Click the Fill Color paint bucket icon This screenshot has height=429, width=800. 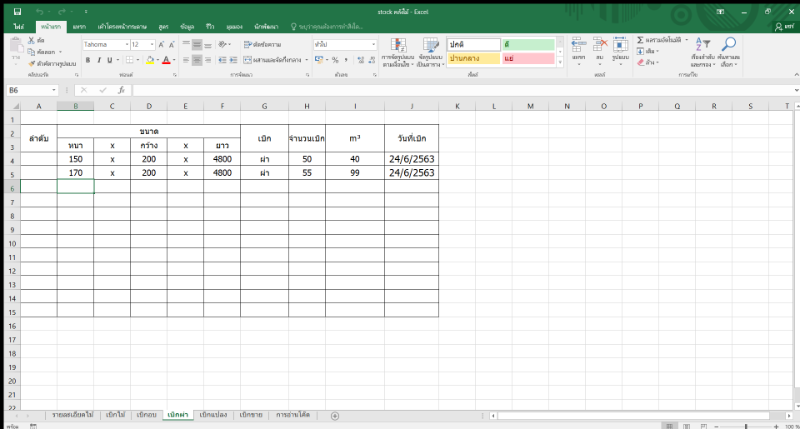[x=149, y=60]
